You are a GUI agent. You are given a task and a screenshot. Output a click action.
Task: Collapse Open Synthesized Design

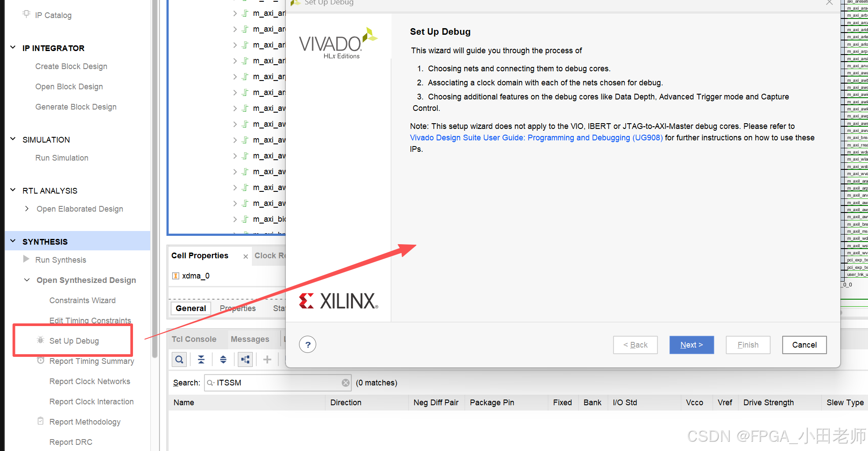pos(27,280)
